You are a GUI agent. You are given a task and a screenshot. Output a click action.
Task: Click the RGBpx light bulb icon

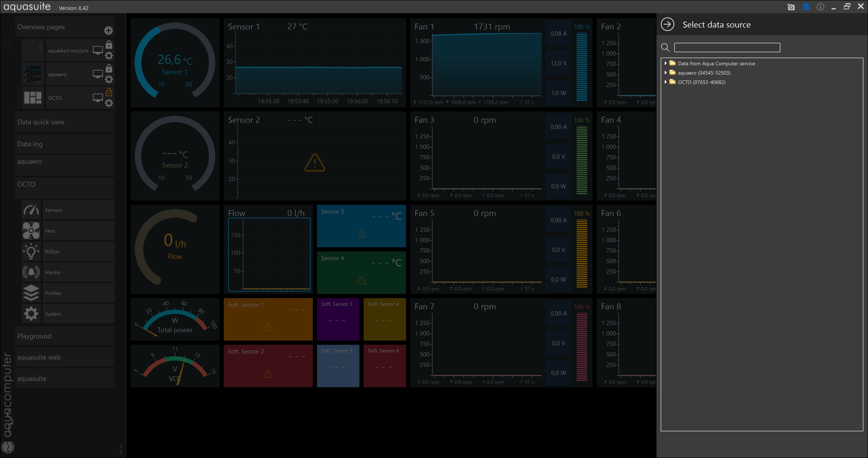31,252
